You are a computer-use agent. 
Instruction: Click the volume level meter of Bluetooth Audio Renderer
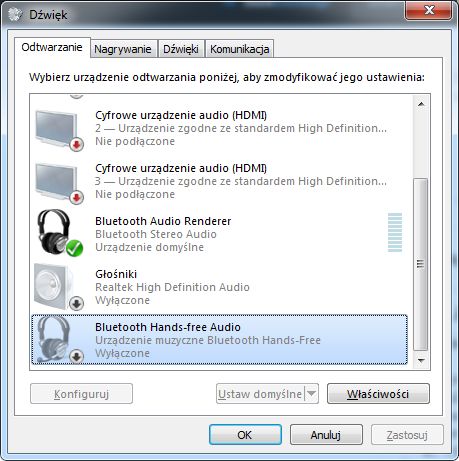tap(395, 232)
